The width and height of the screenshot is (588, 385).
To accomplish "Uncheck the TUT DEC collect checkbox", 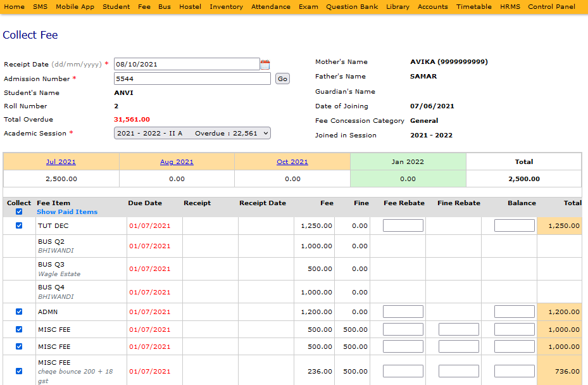I will tap(19, 225).
